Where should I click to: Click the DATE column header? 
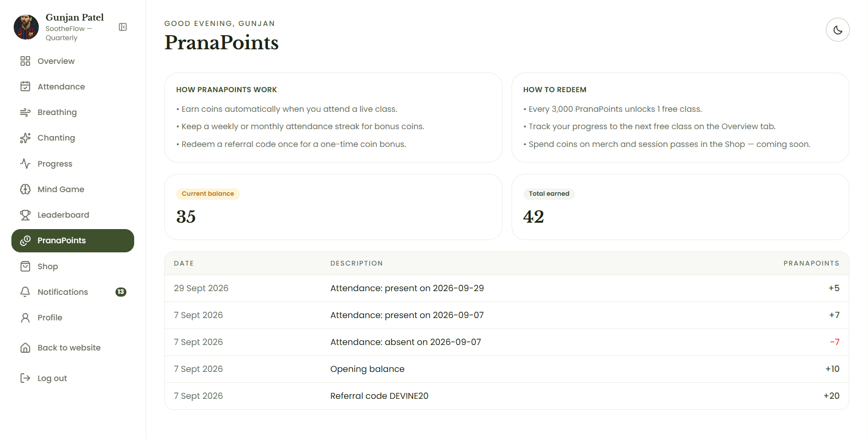pos(184,263)
